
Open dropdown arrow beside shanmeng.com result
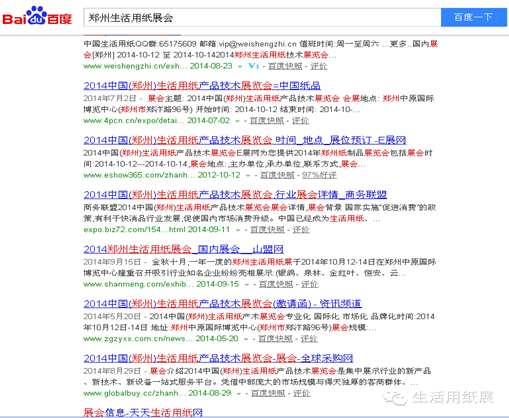pos(247,285)
